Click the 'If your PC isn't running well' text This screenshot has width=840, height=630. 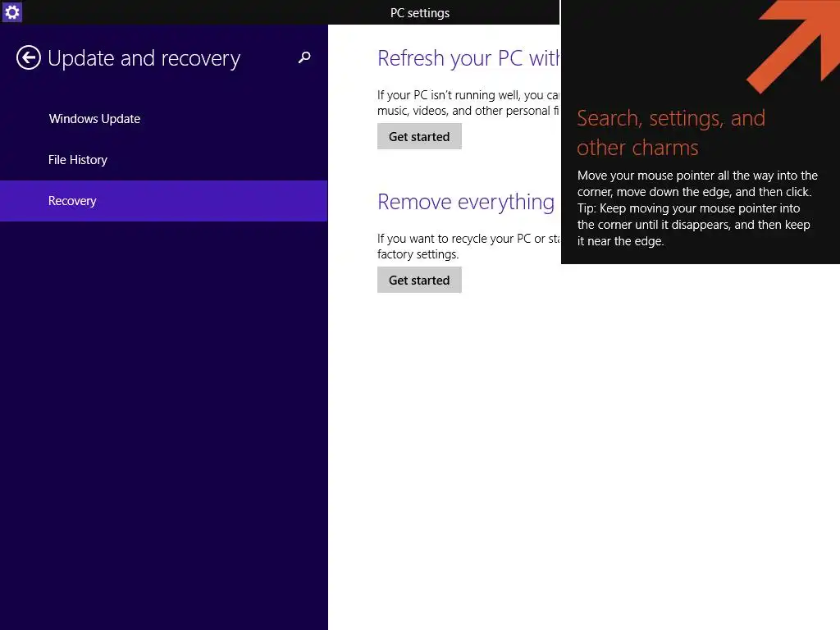468,103
